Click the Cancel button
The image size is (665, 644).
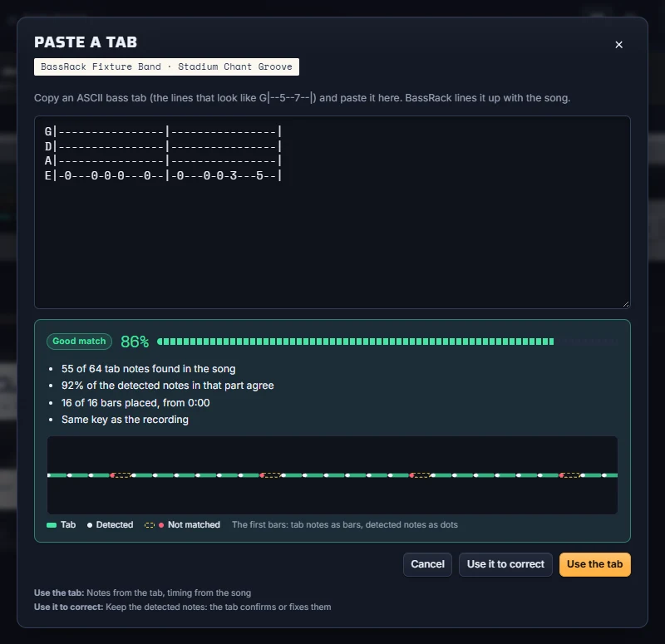(427, 564)
